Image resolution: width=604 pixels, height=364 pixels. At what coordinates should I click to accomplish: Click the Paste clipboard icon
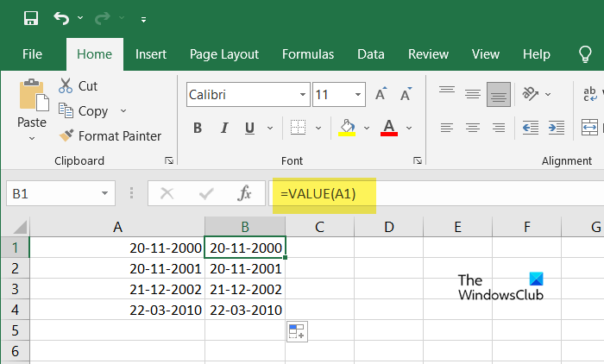tap(34, 95)
